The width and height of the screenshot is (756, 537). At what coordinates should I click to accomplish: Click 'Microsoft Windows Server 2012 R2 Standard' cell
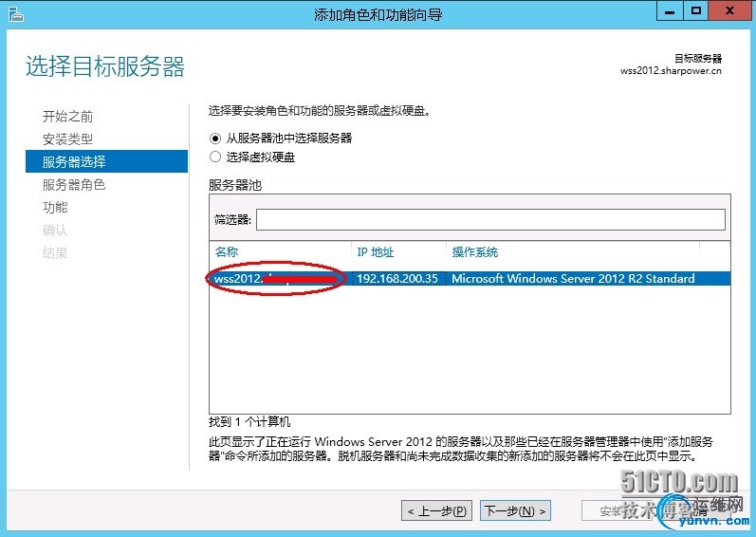(x=573, y=279)
